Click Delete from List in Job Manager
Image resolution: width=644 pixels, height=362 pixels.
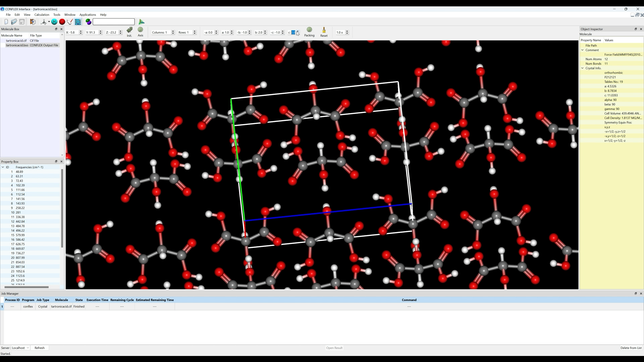631,348
